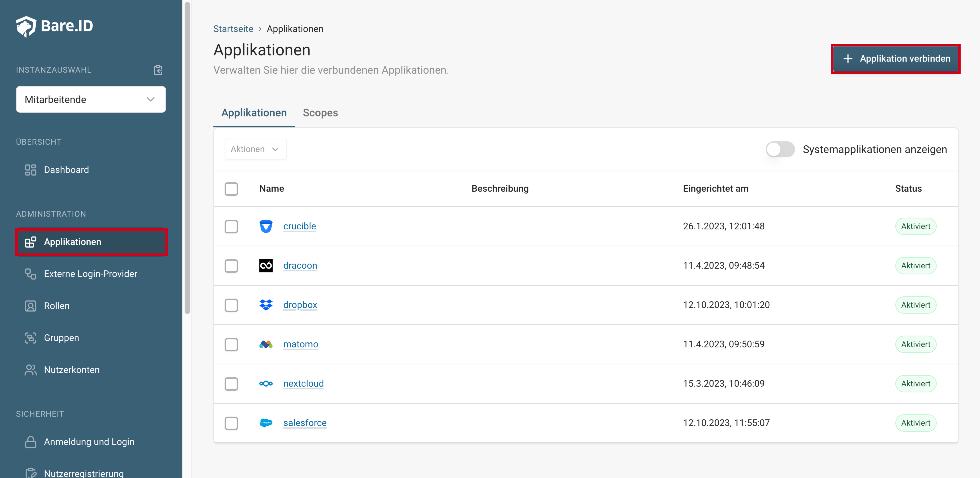Go to Gruppen in the sidebar
Viewport: 980px width, 478px height.
click(x=91, y=338)
